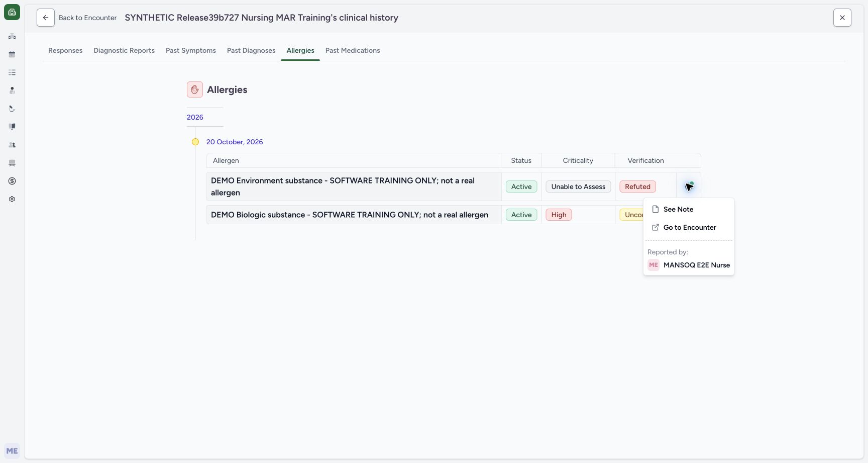The width and height of the screenshot is (868, 463).
Task: Click Active status of DEMO Environment row
Action: (x=521, y=187)
